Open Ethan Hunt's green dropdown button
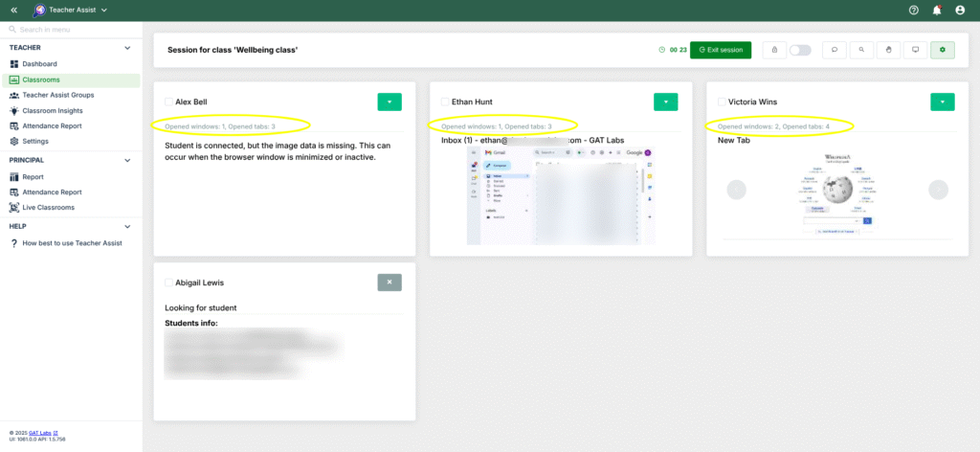This screenshot has height=452, width=980. (x=665, y=102)
